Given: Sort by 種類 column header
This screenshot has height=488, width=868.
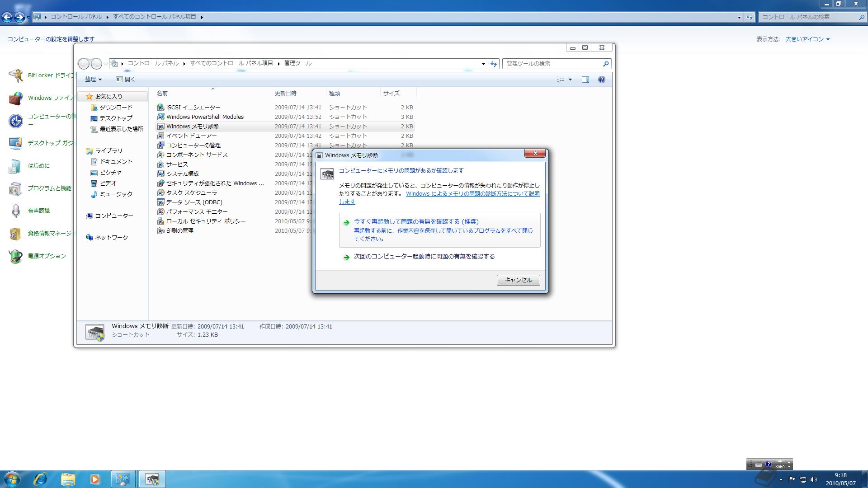Looking at the screenshot, I should [353, 94].
